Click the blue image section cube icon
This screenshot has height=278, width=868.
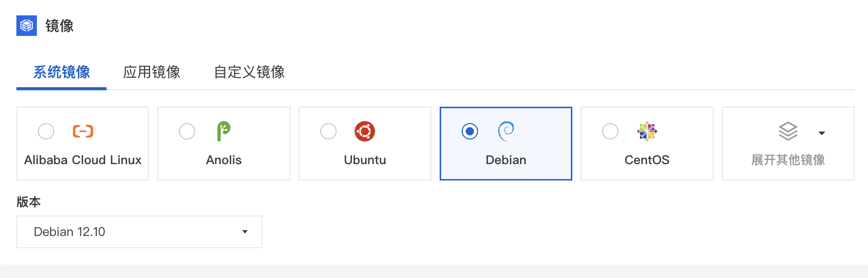(x=27, y=26)
